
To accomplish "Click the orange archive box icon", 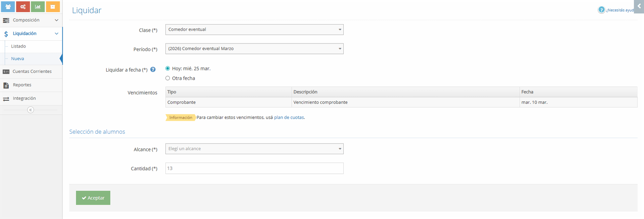I will [53, 6].
